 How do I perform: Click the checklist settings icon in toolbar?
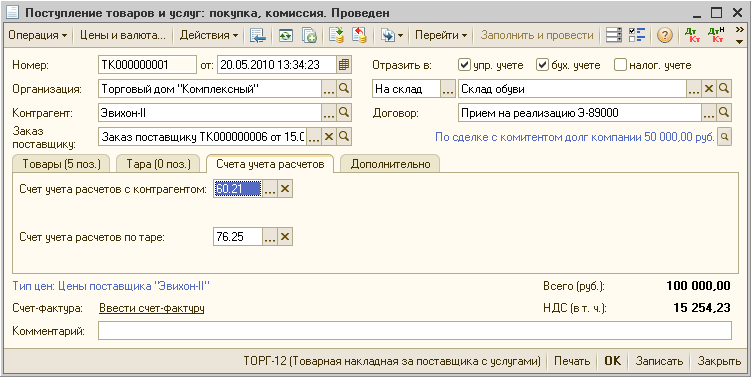coord(637,35)
